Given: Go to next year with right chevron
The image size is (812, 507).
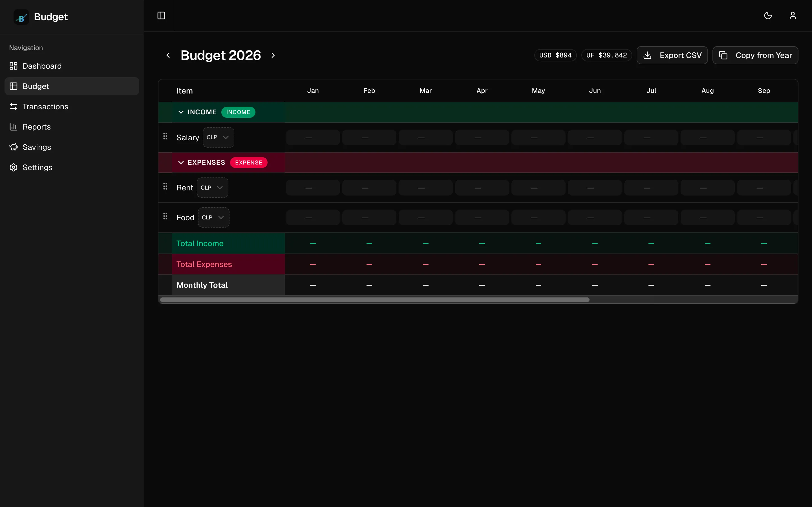Looking at the screenshot, I should point(273,55).
